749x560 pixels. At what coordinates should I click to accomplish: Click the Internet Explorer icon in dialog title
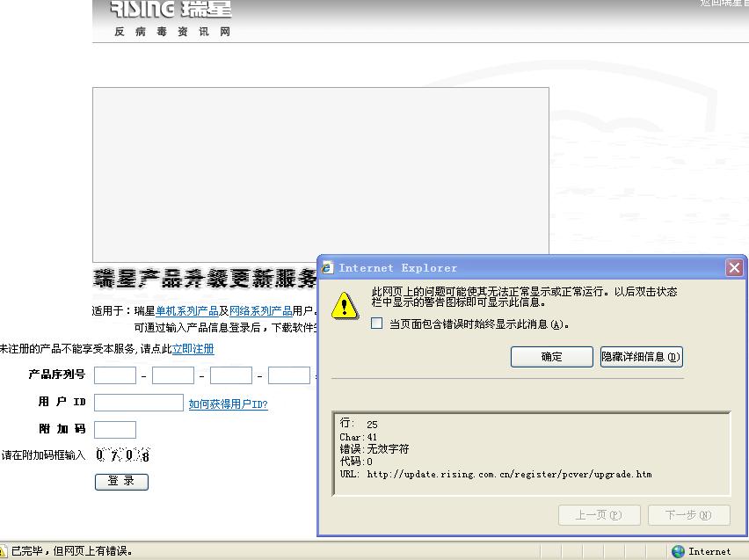pos(327,268)
